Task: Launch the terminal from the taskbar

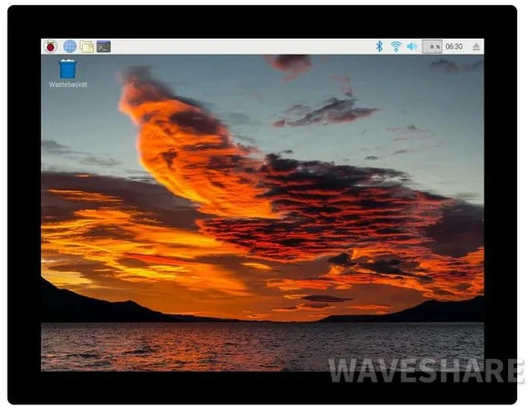Action: pyautogui.click(x=104, y=47)
